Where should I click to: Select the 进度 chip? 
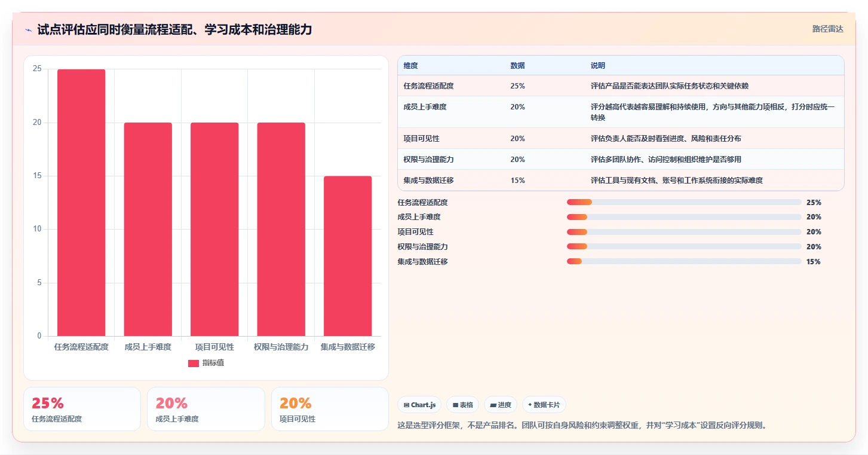coord(501,405)
